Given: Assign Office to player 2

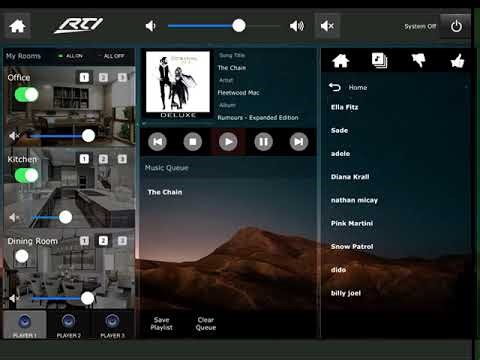Looking at the screenshot, I should [x=103, y=77].
